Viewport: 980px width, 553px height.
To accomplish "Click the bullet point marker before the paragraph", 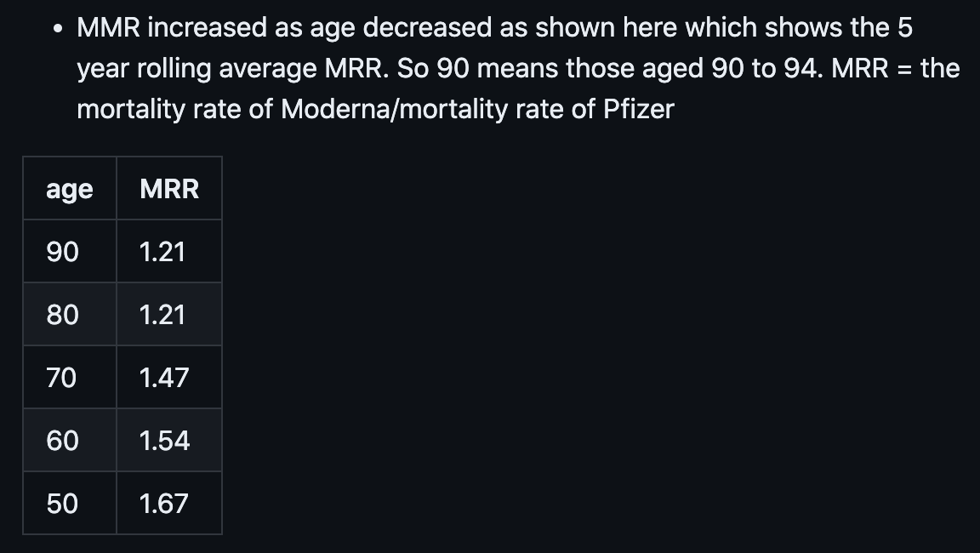I will (57, 30).
